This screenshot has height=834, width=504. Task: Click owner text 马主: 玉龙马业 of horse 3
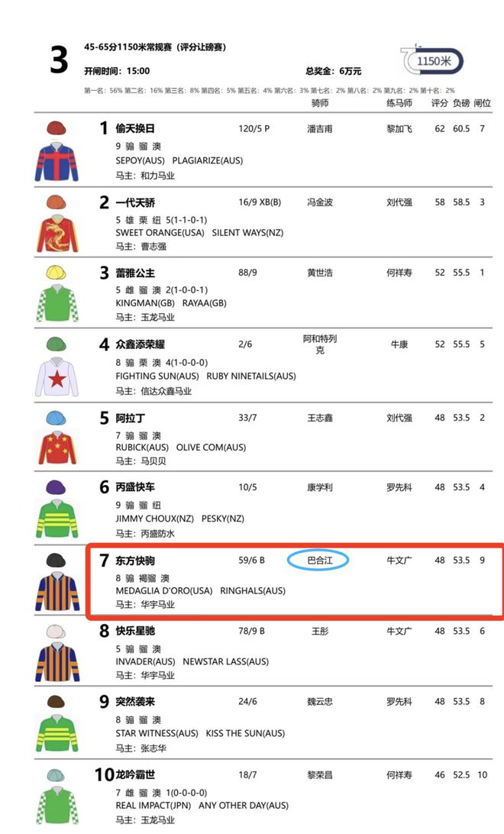(145, 318)
